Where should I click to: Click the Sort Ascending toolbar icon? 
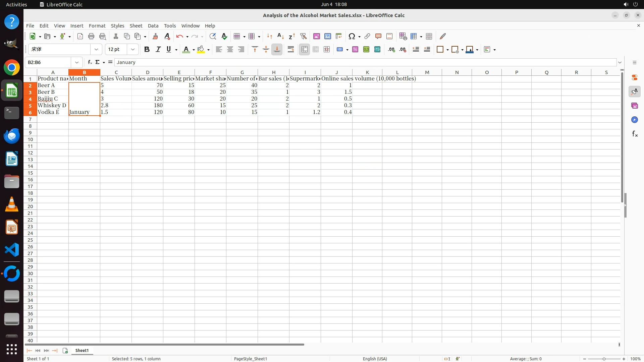[280, 36]
